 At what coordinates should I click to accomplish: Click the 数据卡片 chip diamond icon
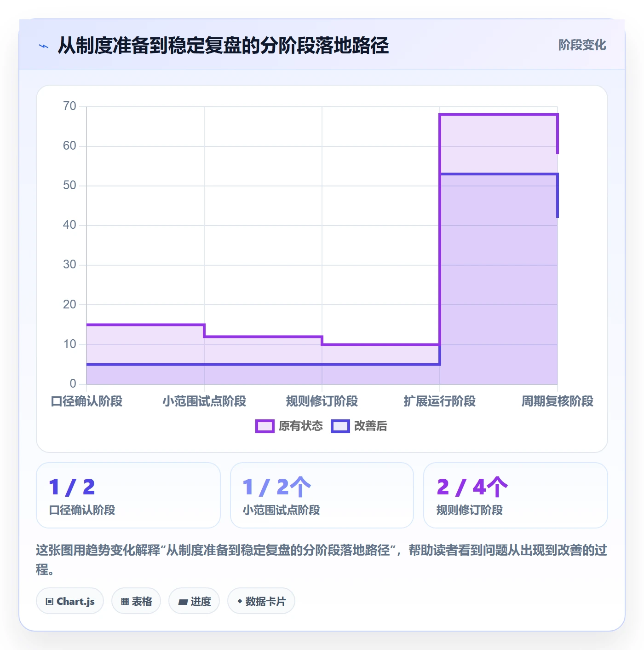240,601
